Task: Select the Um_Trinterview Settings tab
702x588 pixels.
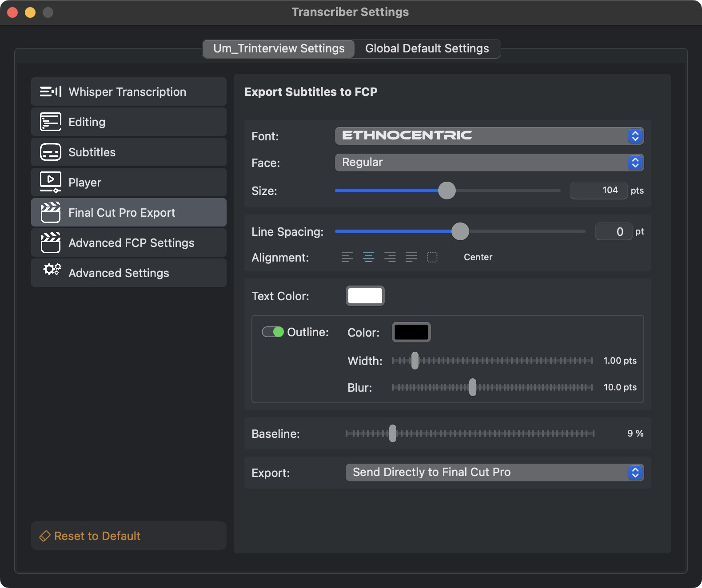Action: [279, 48]
